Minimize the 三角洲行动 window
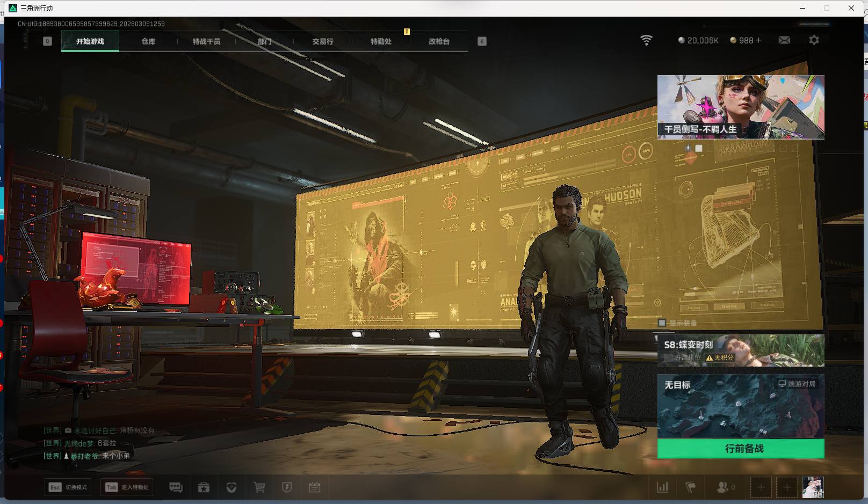The image size is (868, 504). click(803, 8)
